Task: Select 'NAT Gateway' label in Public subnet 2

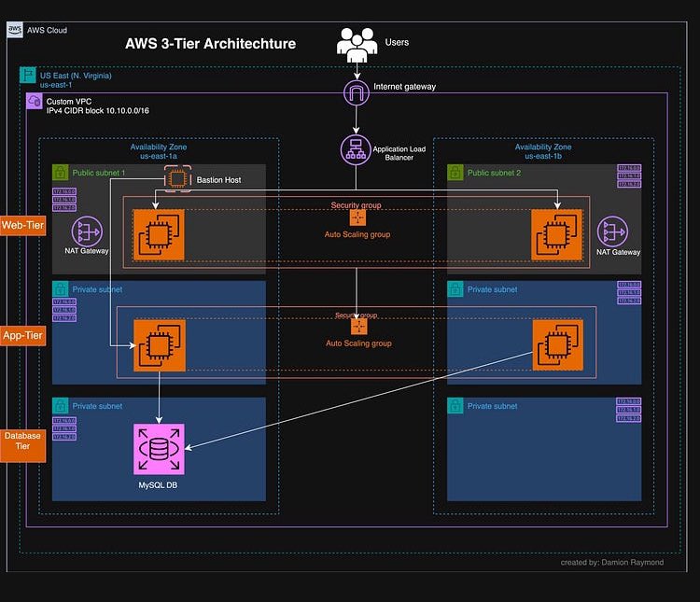Action: point(618,252)
